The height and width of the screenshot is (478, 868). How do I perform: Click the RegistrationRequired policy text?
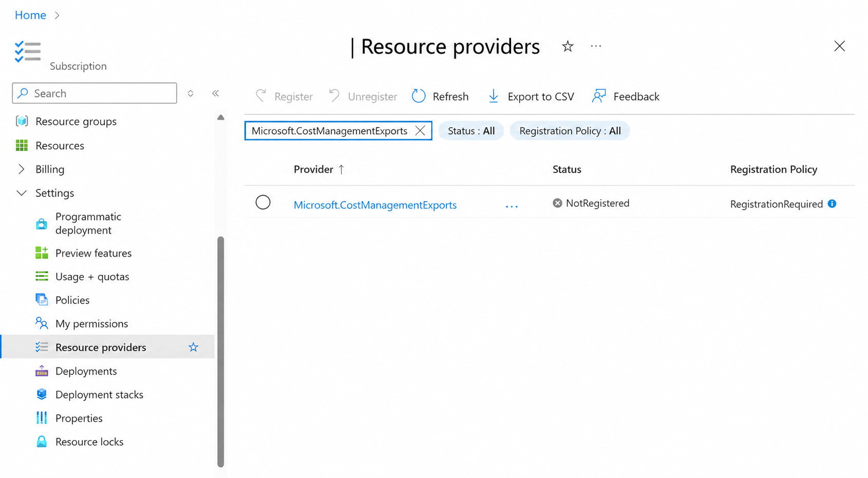click(x=777, y=204)
